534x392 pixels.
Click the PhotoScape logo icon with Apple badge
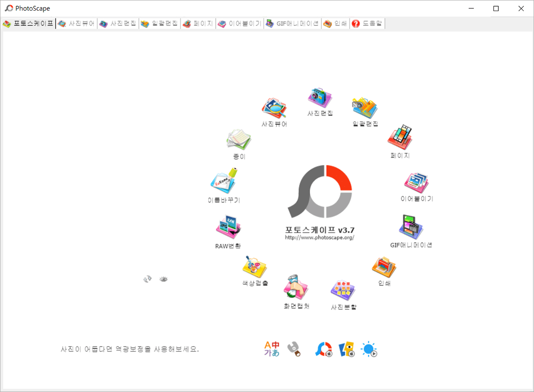324,349
